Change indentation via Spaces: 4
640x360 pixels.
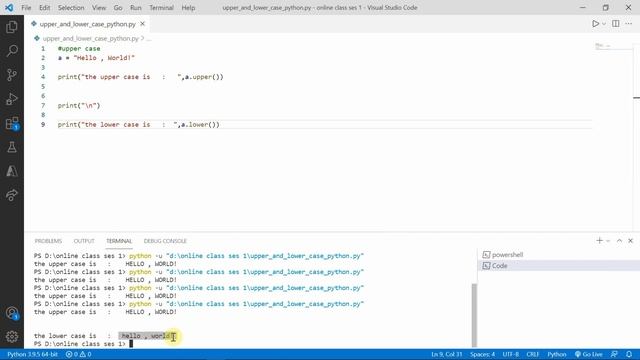482,354
